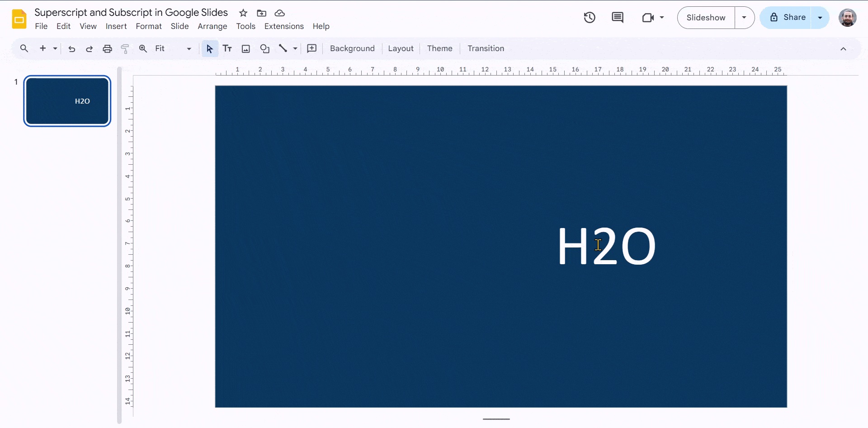The width and height of the screenshot is (868, 428).
Task: Click the Background button
Action: (x=352, y=48)
